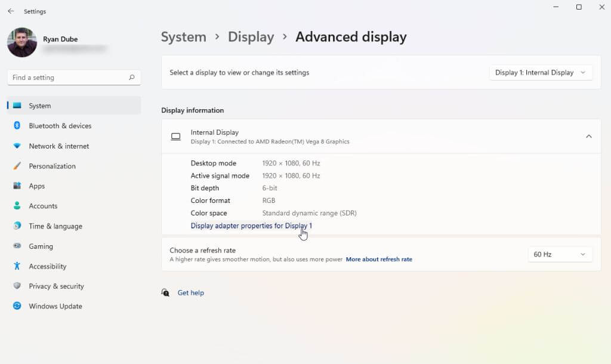Click the back arrow in Settings header
This screenshot has width=611, height=364.
pos(11,11)
